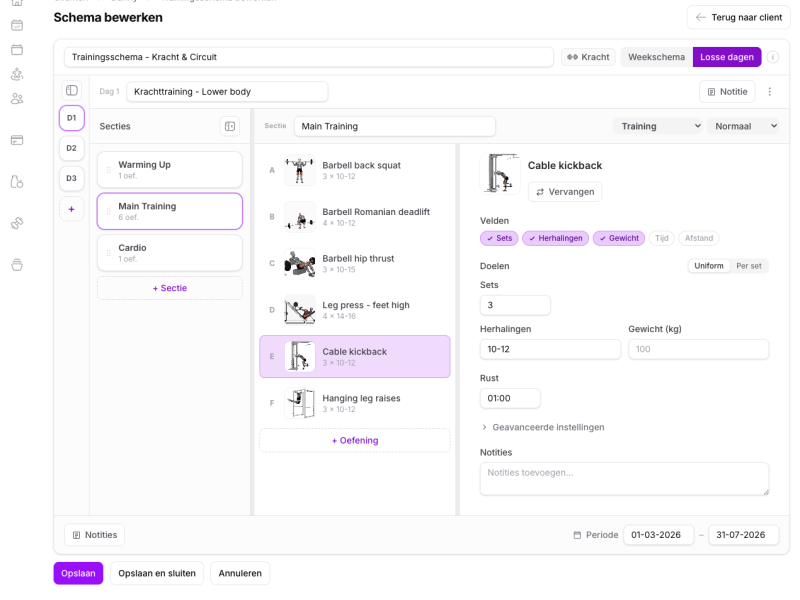This screenshot has width=800, height=600.
Task: Click Annuleren button
Action: tap(240, 573)
